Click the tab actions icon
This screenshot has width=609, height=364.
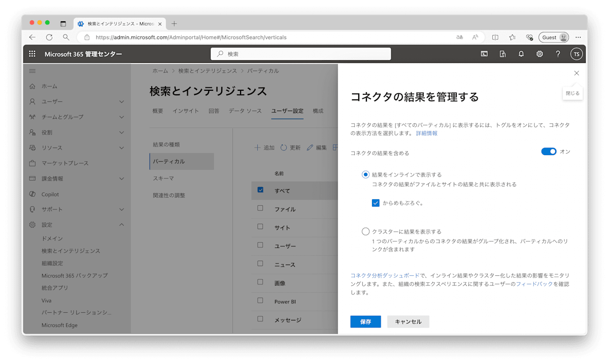click(63, 23)
